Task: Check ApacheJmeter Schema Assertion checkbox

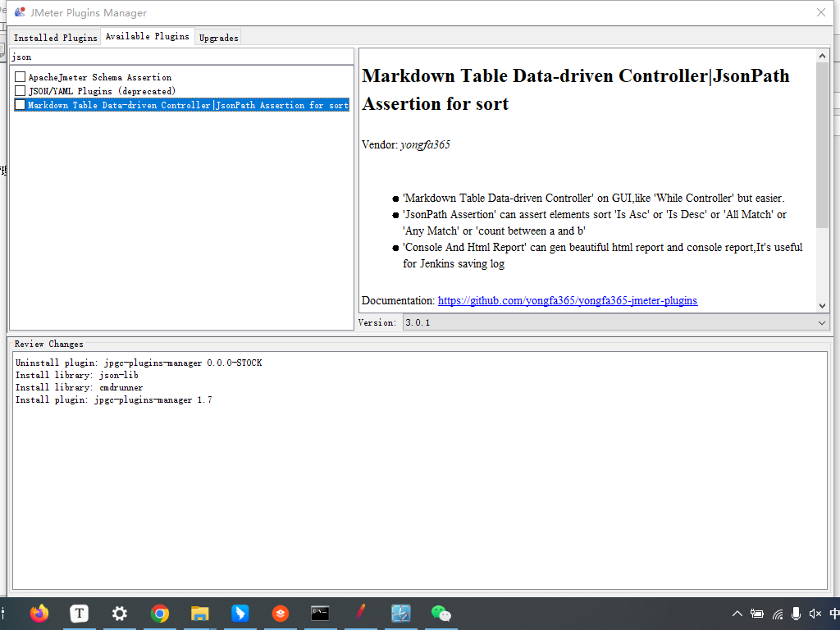Action: coord(21,77)
